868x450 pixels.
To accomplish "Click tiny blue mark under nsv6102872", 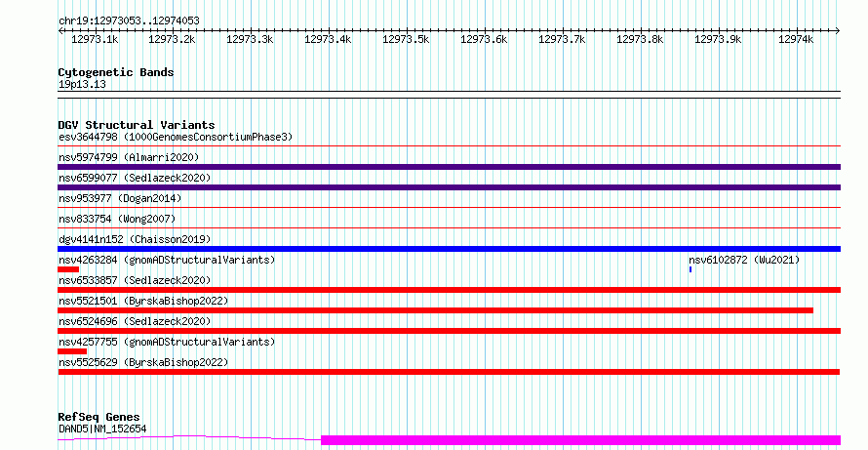I will pyautogui.click(x=690, y=269).
